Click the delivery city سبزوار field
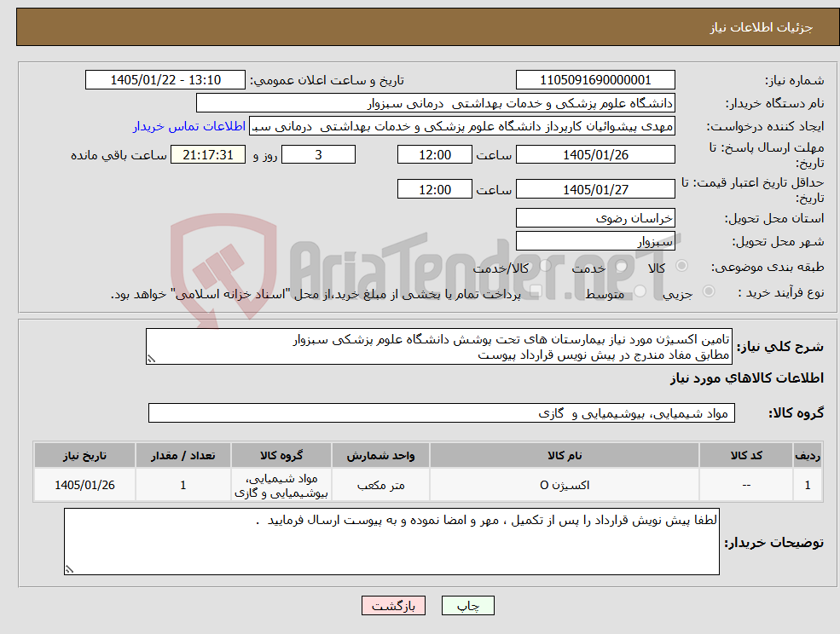Viewport: 840px width, 634px height. pyautogui.click(x=595, y=241)
